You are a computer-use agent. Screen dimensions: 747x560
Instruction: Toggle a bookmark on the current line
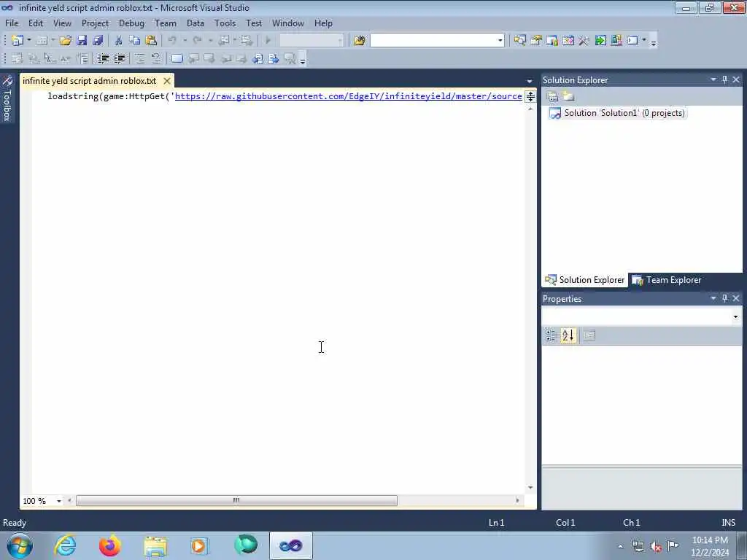pyautogui.click(x=177, y=58)
